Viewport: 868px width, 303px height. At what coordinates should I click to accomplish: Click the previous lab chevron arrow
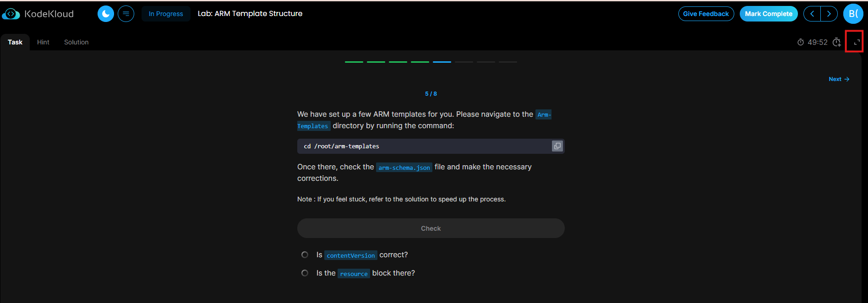point(812,14)
